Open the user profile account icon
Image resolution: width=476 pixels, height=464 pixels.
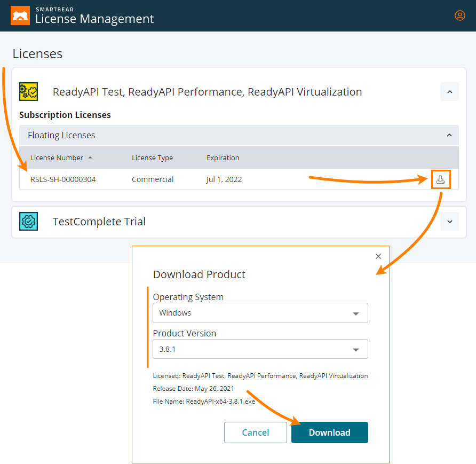(459, 15)
